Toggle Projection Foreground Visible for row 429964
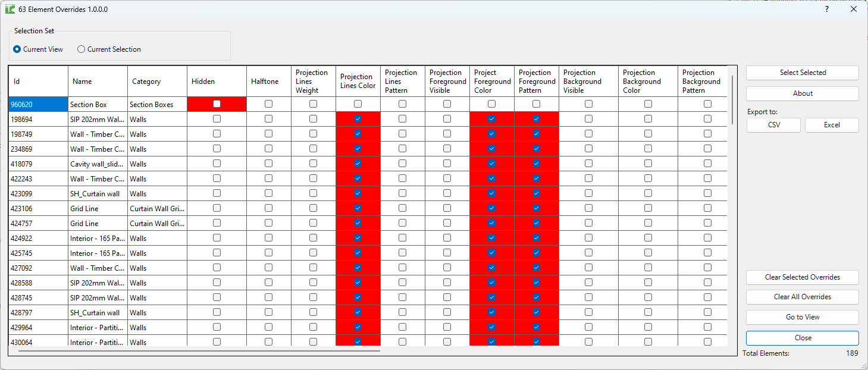This screenshot has width=868, height=370. [x=447, y=327]
